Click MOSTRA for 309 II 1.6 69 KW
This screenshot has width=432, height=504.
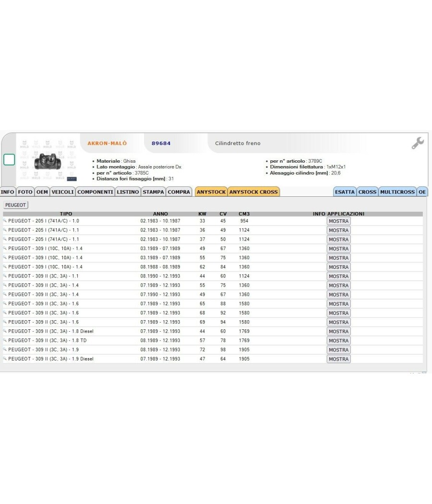[338, 322]
